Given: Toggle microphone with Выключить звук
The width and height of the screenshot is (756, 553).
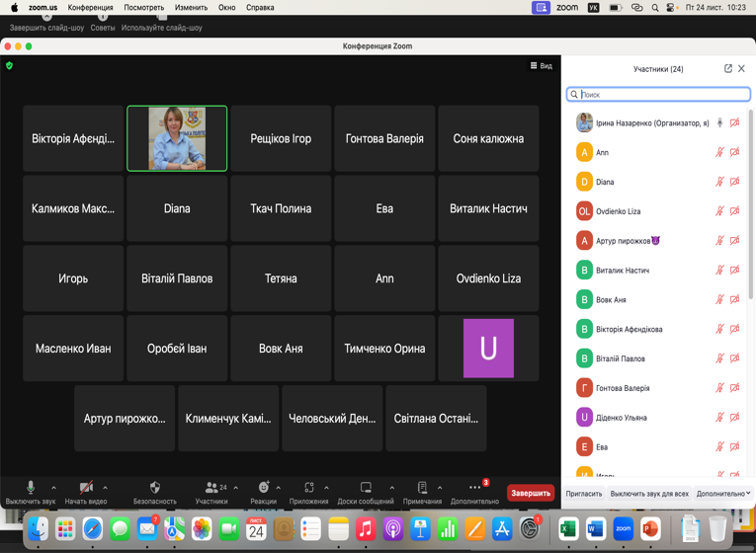Looking at the screenshot, I should coord(30,488).
